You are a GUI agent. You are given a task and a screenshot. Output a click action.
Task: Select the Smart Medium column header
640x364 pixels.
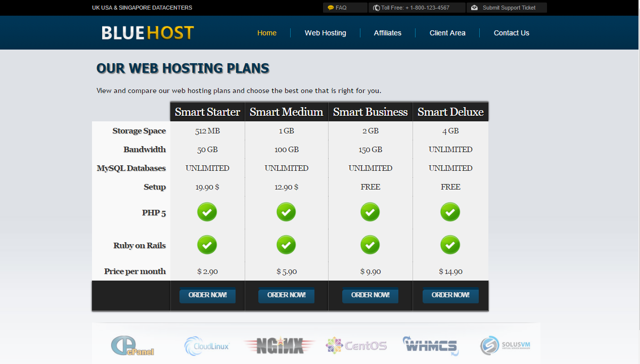[x=286, y=112]
